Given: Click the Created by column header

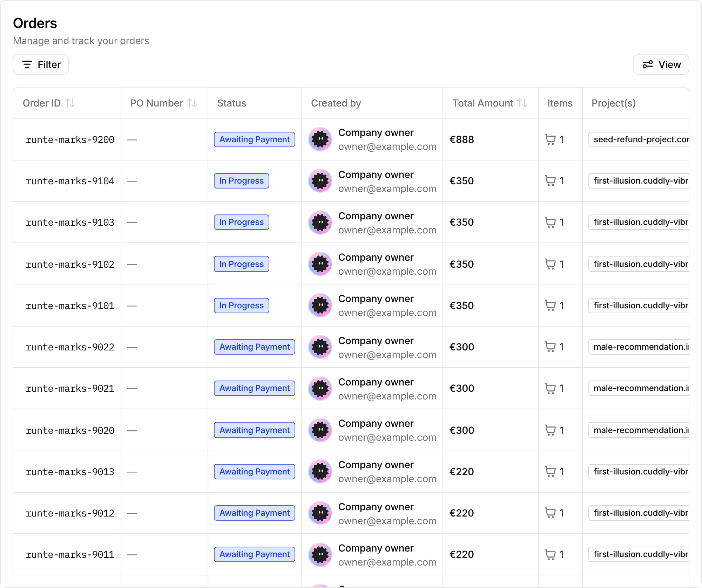Looking at the screenshot, I should click(336, 103).
